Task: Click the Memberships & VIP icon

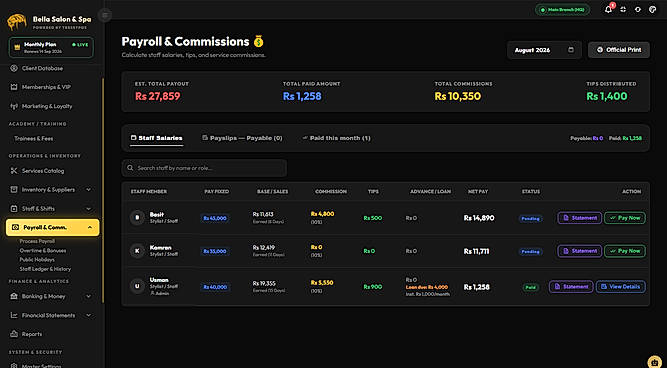Action: [14, 87]
